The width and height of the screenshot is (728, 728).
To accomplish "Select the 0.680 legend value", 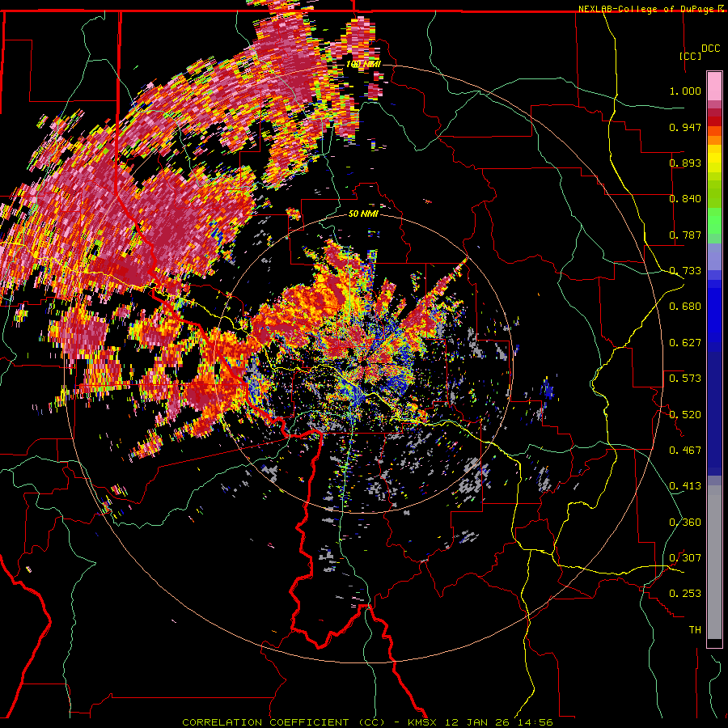I will tap(685, 307).
